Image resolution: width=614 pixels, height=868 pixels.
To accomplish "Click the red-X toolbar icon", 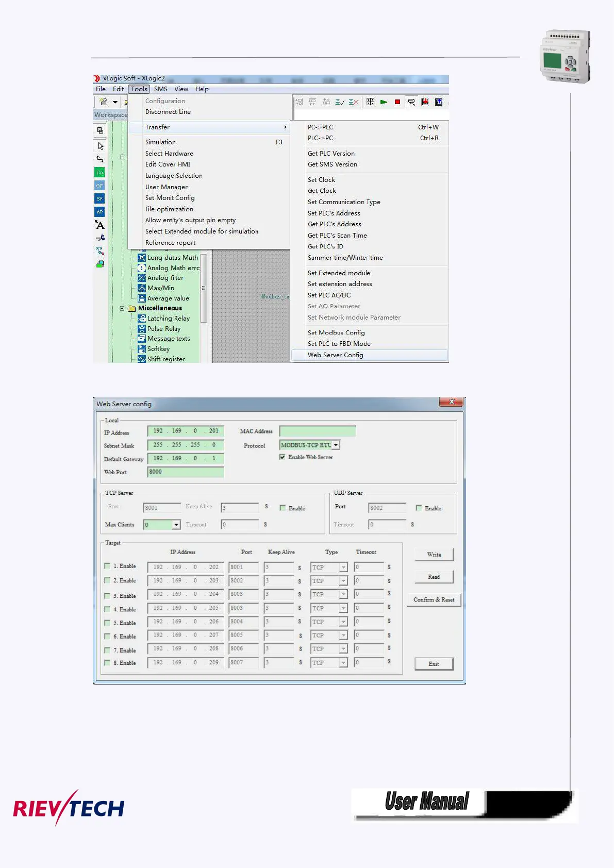I will tap(353, 102).
